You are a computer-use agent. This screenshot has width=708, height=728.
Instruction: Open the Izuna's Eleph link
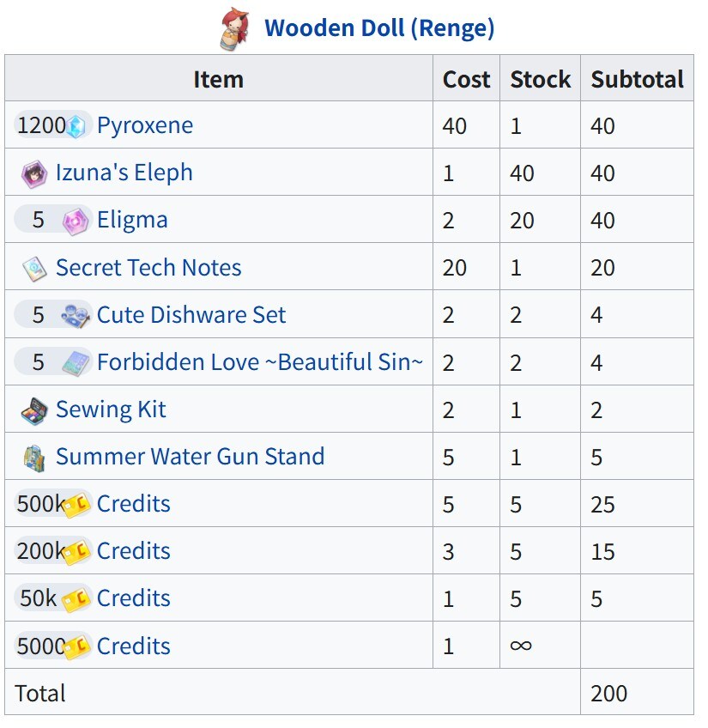124,173
